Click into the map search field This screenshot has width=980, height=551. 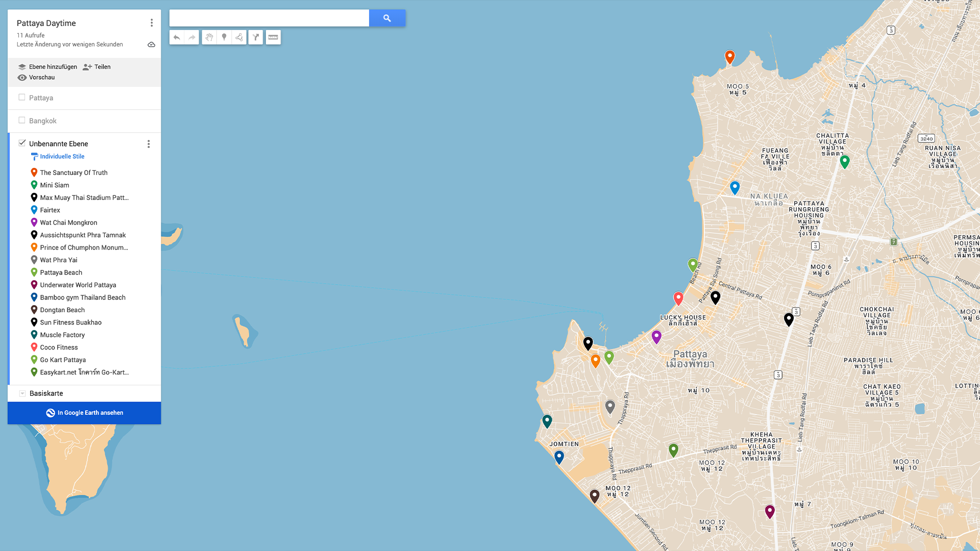(269, 18)
